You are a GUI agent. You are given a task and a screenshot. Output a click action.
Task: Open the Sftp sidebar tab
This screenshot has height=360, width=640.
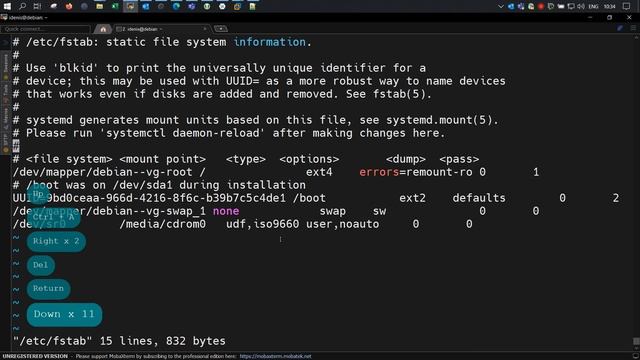pos(5,142)
